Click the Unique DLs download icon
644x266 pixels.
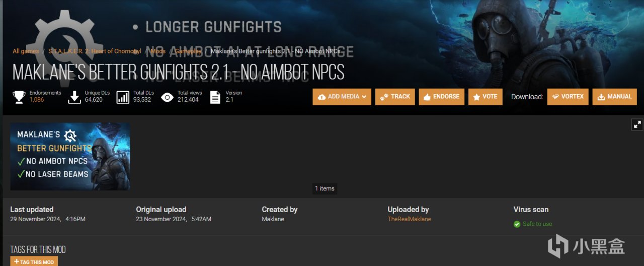pos(74,97)
